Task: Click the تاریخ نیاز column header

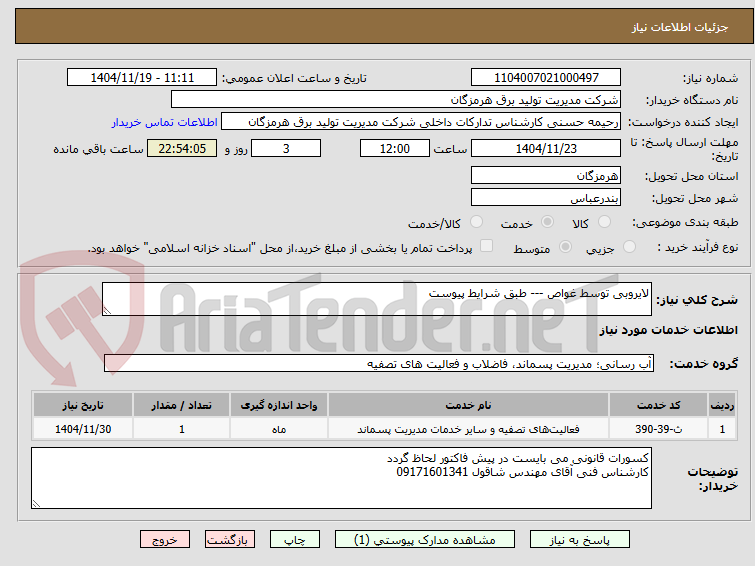Action: coord(83,405)
